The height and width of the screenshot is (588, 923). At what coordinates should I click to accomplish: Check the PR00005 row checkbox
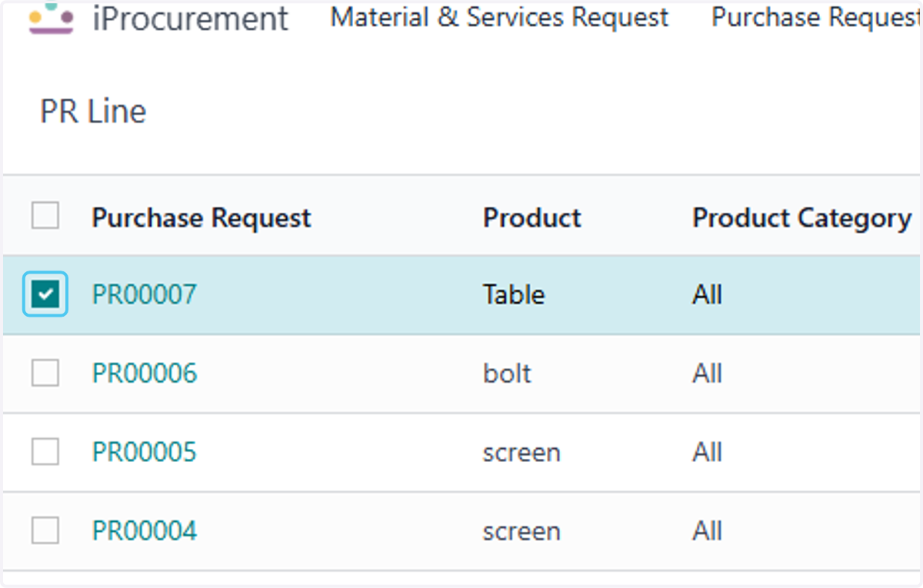45,451
